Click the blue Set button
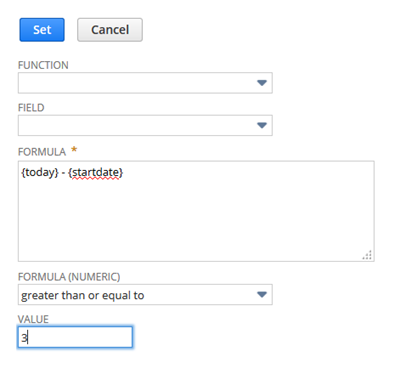This screenshot has width=400, height=374. (x=42, y=30)
